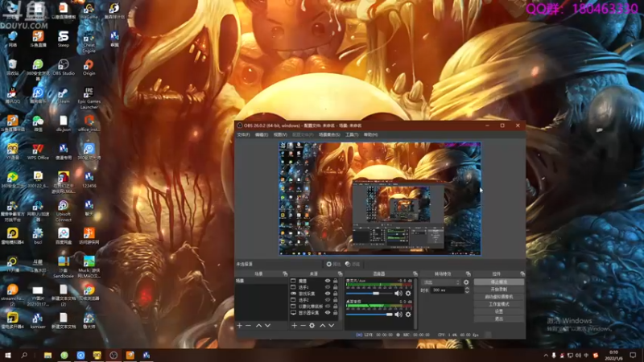Open Scene Collection menu in OBS
Viewport: 644px width, 362px height.
[329, 134]
